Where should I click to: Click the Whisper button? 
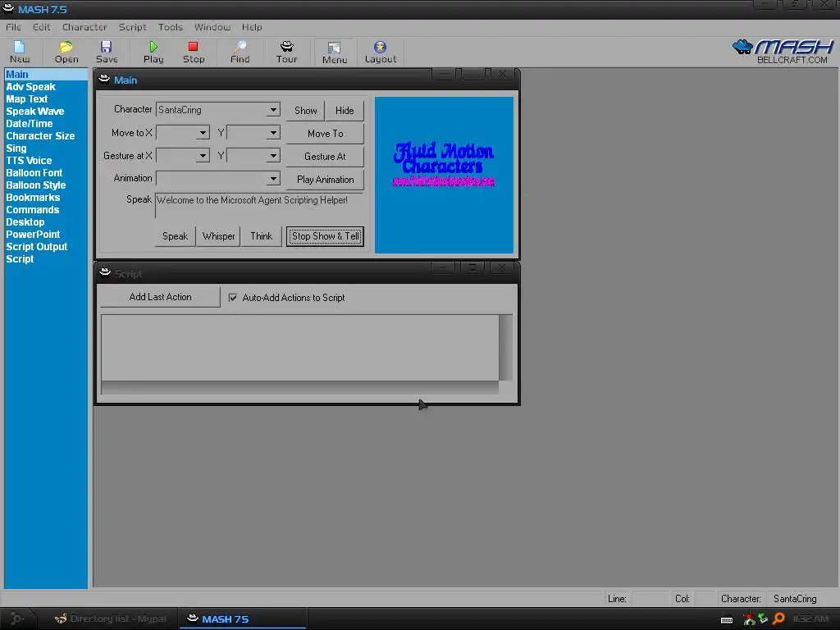point(218,236)
